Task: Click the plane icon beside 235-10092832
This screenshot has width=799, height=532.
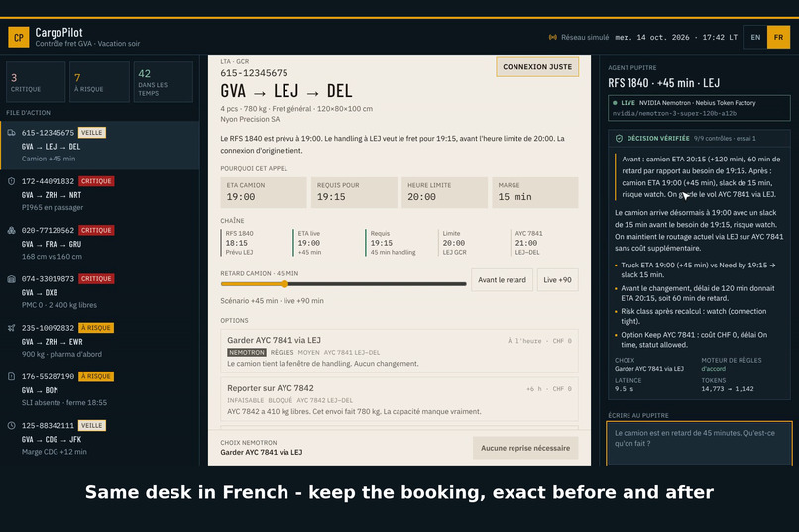Action: pos(11,328)
